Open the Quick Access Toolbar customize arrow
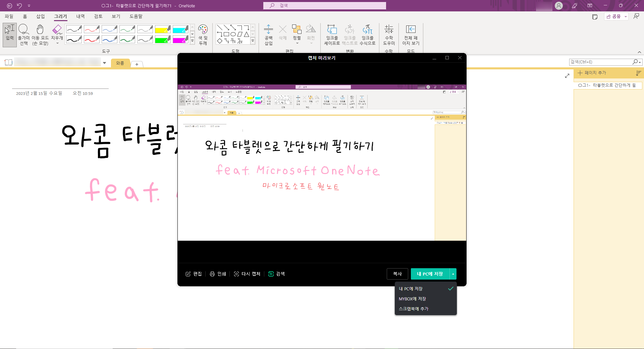Viewport: 644px width, 349px height. 29,6
